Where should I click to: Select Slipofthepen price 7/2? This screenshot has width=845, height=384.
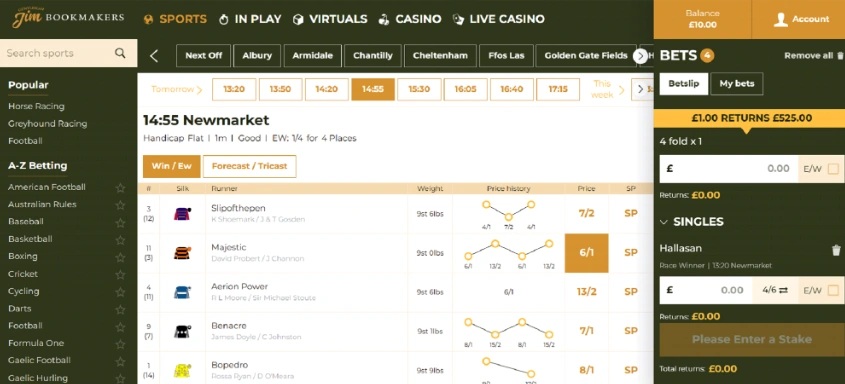tap(586, 213)
